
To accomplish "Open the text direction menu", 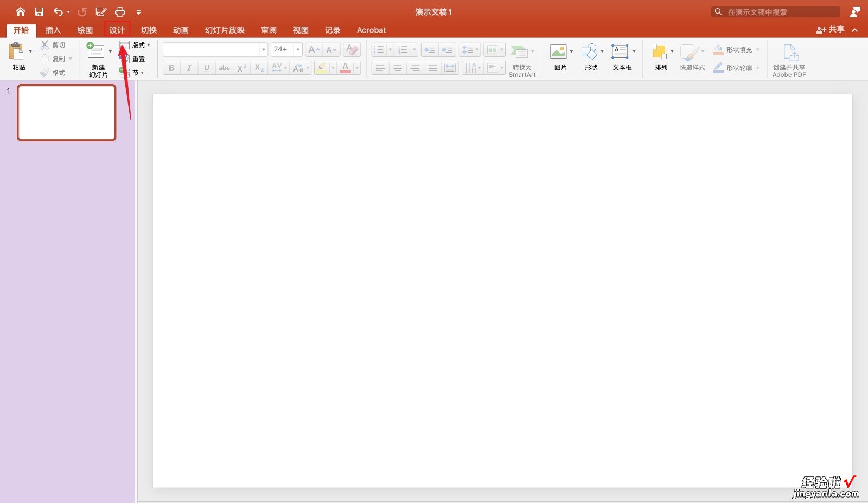I will tap(472, 68).
